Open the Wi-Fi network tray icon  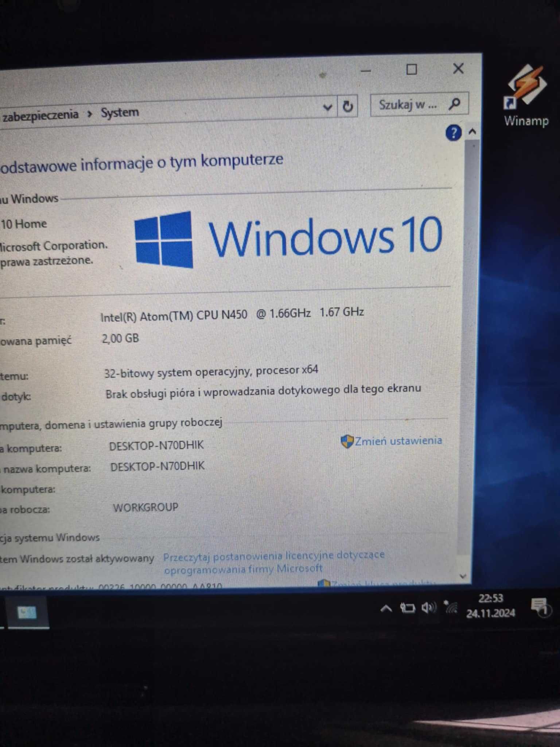pos(451,607)
